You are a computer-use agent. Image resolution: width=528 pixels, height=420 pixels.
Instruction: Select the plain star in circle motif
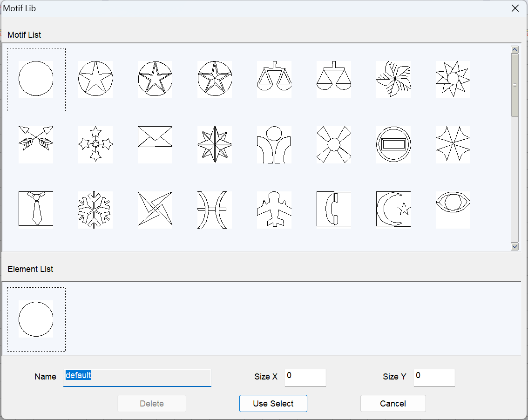95,79
